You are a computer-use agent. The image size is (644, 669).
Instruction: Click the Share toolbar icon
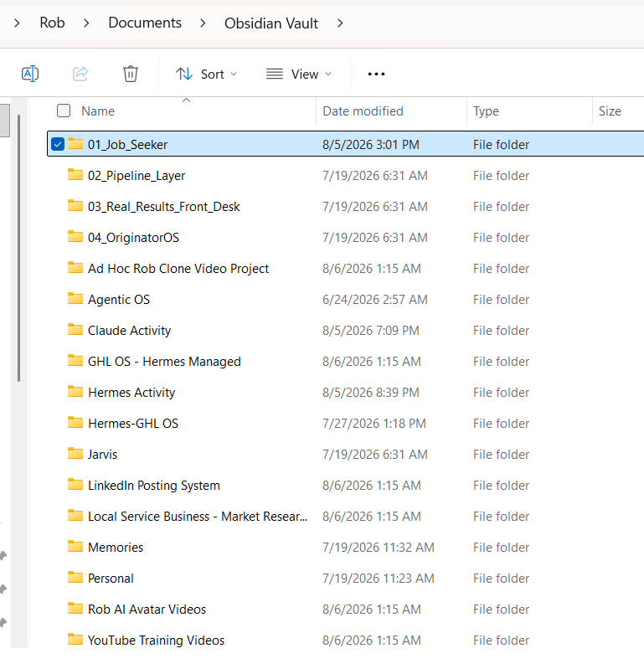click(80, 74)
